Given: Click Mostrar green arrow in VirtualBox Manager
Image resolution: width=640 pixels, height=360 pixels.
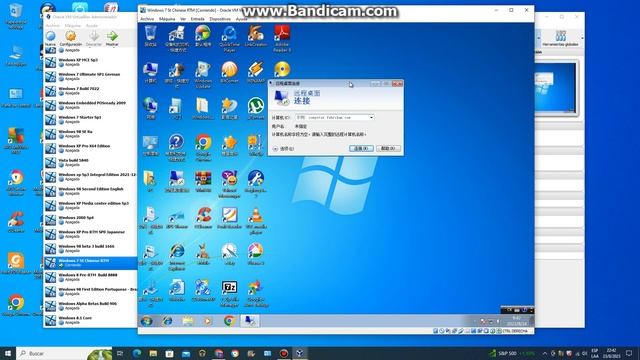Looking at the screenshot, I should click(112, 38).
